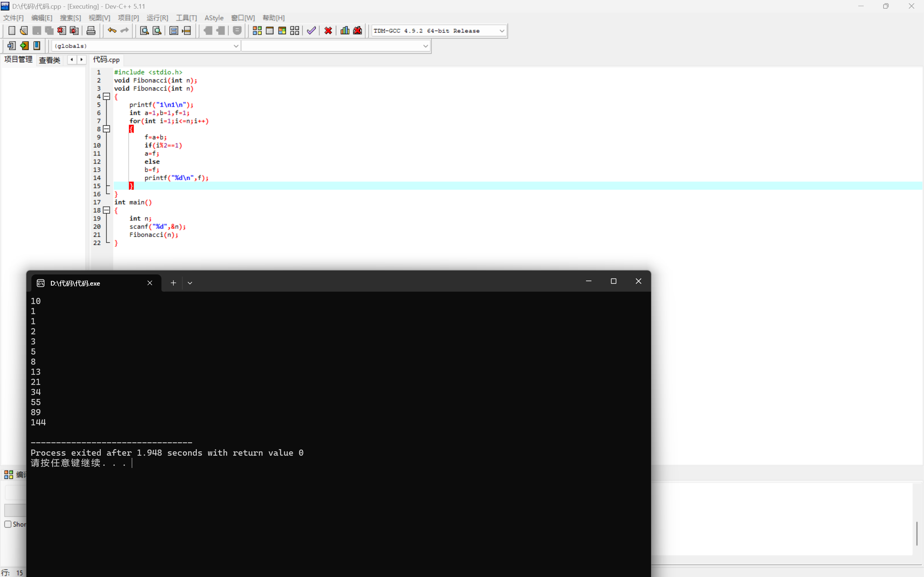924x577 pixels.
Task: Click the Find magnifier icon in toolbar
Action: point(144,31)
